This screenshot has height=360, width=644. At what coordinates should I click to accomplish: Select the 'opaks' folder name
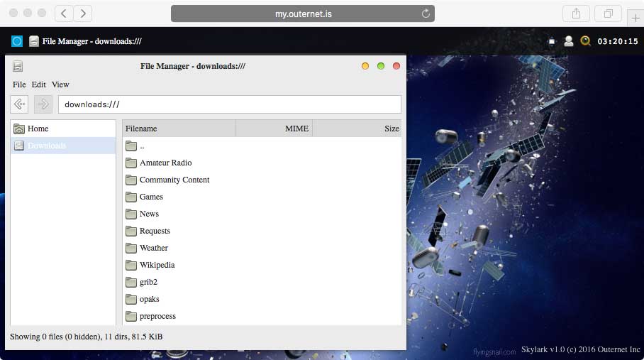pyautogui.click(x=149, y=299)
